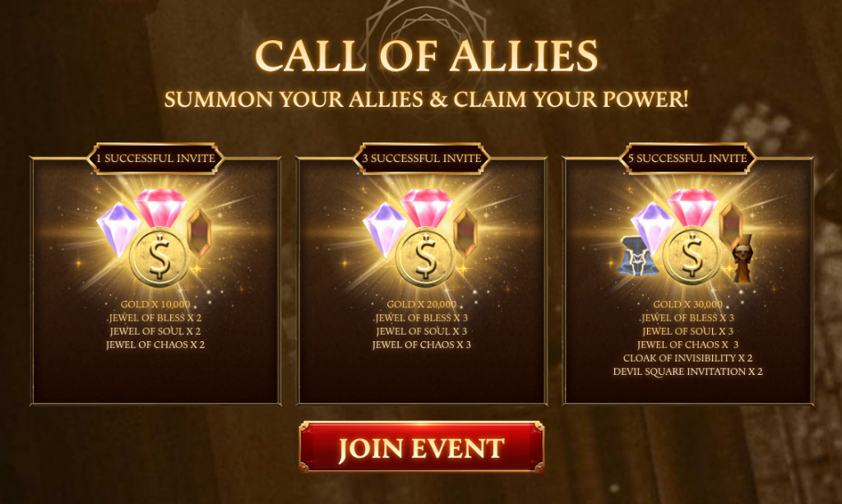The height and width of the screenshot is (504, 842).
Task: Click amber Jewel of Chaos in first card
Action: 199,233
